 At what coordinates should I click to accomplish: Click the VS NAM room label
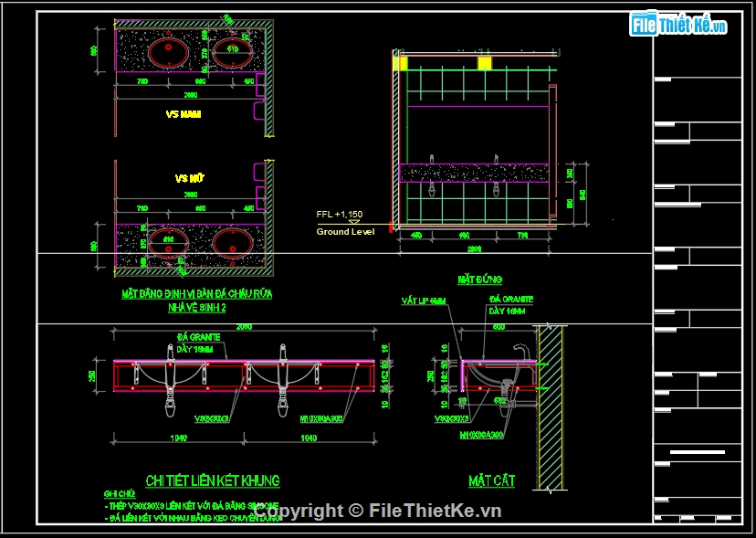[x=183, y=115]
